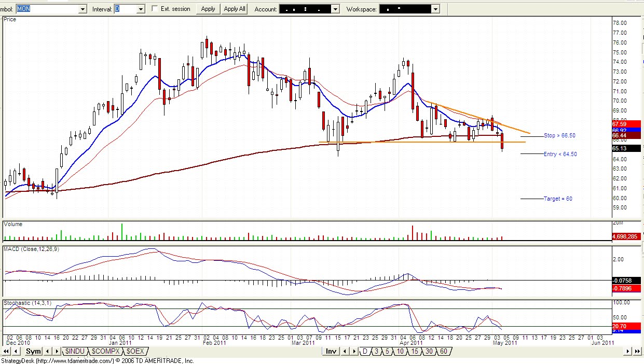
Task: Toggle the Ext. session checkbox
Action: coord(155,9)
